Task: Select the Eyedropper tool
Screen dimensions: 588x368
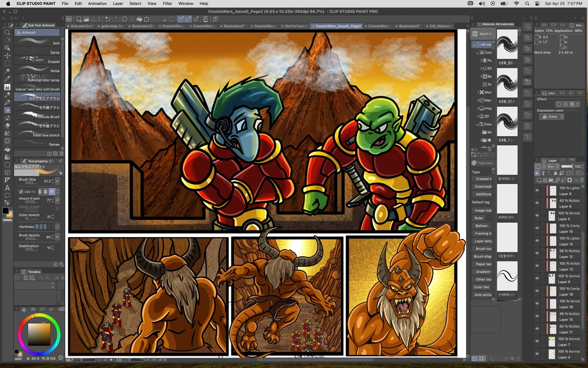Action: point(7,79)
